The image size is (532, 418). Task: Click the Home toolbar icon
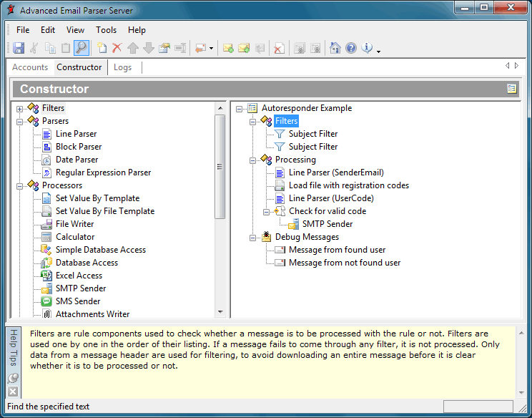[x=335, y=48]
